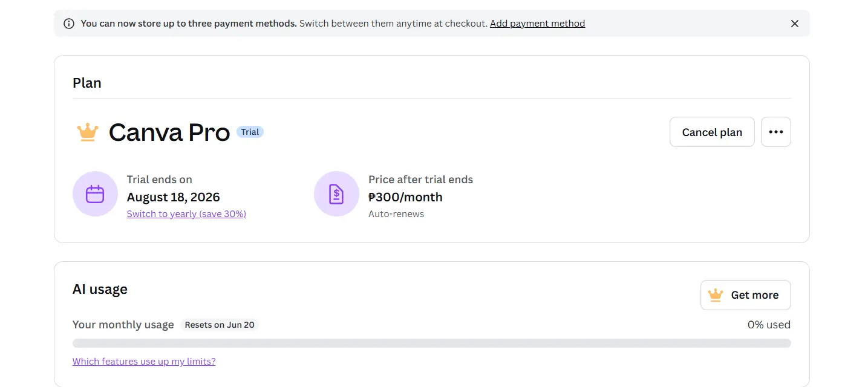Select the Canva Pro plan title
The height and width of the screenshot is (387, 868).
(x=169, y=132)
